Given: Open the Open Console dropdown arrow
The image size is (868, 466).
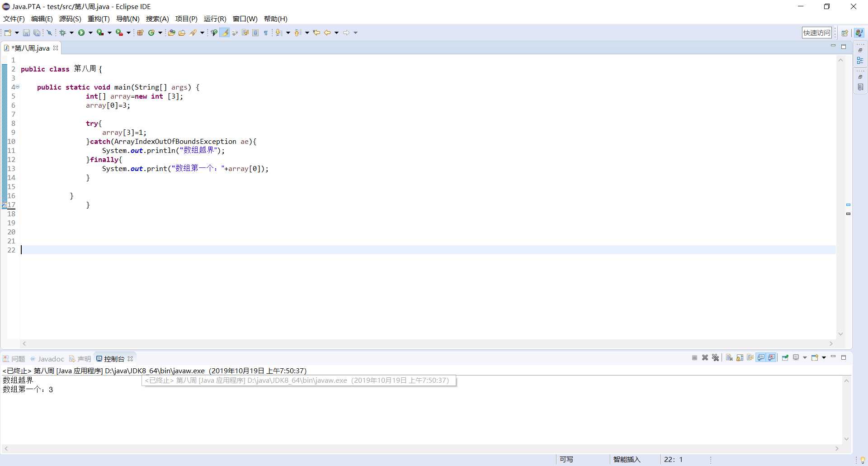Looking at the screenshot, I should click(824, 358).
